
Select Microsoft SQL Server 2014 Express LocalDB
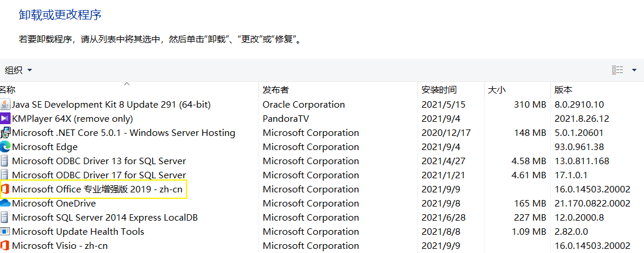pyautogui.click(x=105, y=217)
